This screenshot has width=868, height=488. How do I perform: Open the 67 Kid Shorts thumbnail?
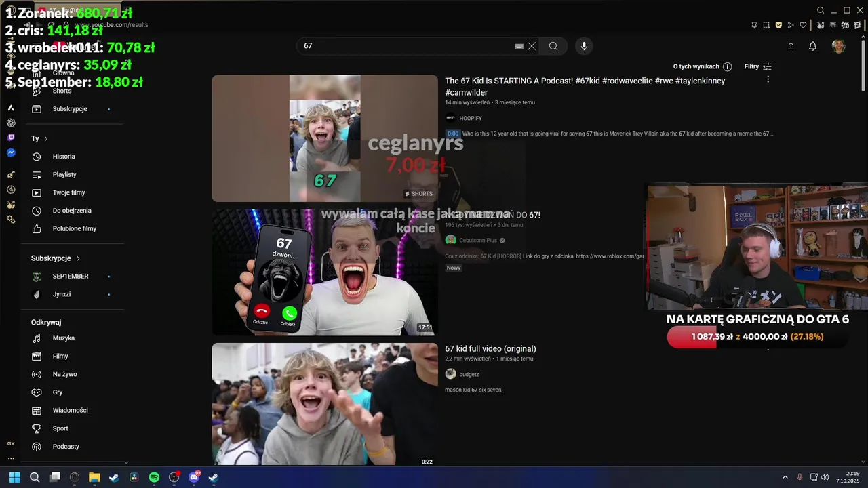pyautogui.click(x=325, y=138)
